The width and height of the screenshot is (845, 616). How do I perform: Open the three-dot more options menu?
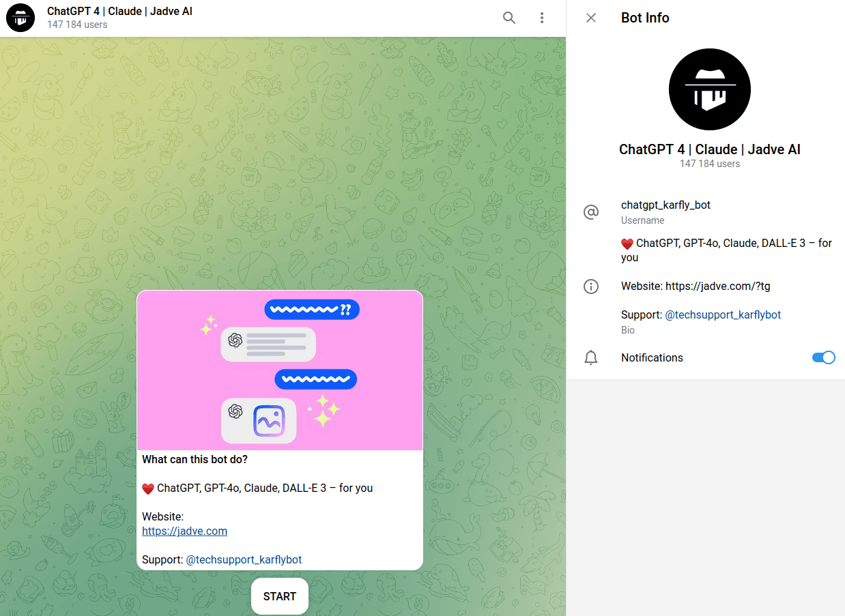click(x=542, y=18)
